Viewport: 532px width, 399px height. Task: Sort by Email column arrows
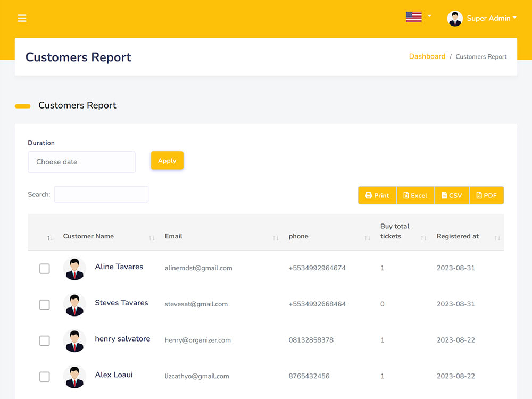[x=276, y=238]
